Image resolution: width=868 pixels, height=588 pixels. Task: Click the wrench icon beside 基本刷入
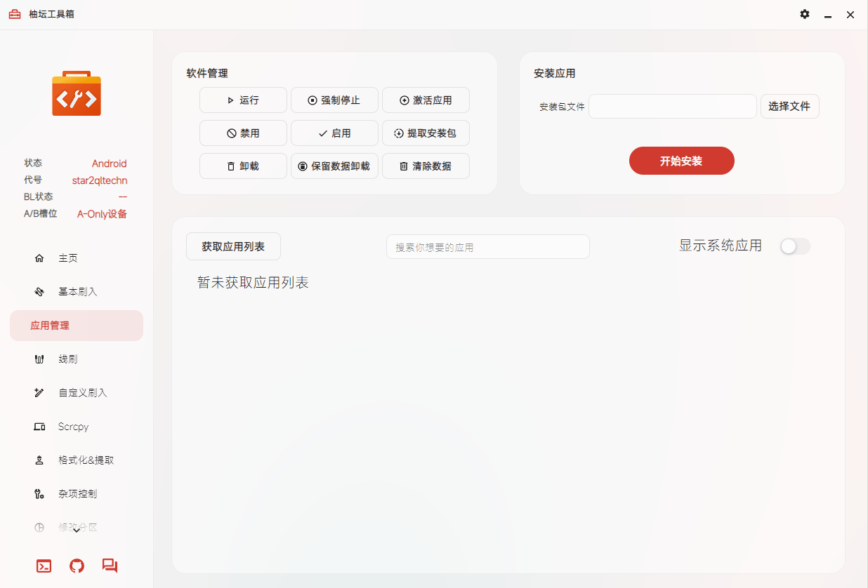pos(39,291)
